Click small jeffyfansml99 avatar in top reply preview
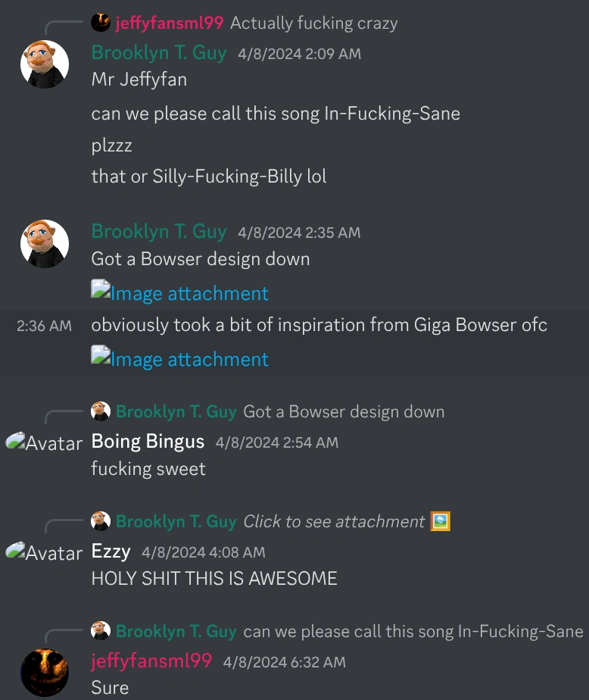 tap(101, 22)
